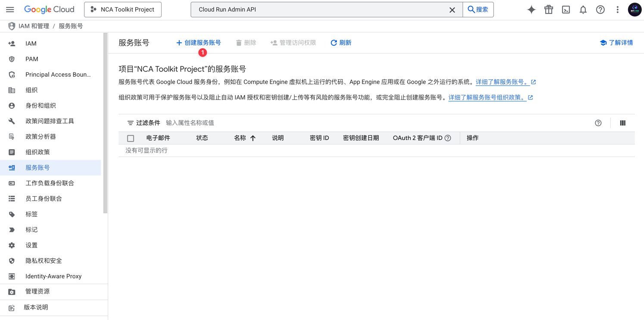Open the three-dot overflow menu in the top bar

pyautogui.click(x=617, y=9)
